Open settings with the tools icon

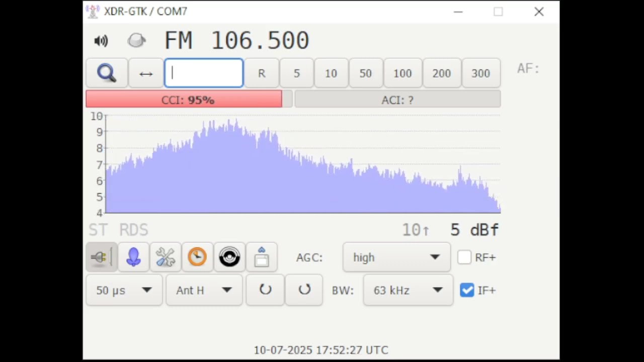(x=166, y=257)
